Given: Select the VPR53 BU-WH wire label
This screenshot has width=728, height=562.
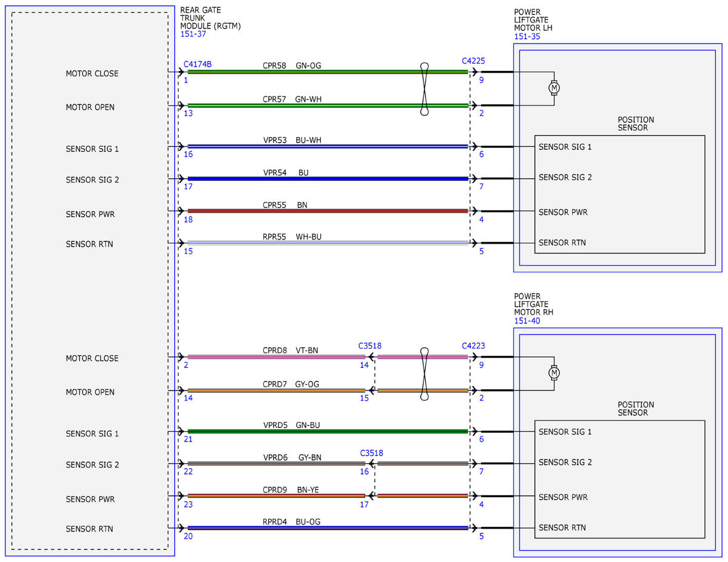Looking at the screenshot, I should (x=292, y=140).
